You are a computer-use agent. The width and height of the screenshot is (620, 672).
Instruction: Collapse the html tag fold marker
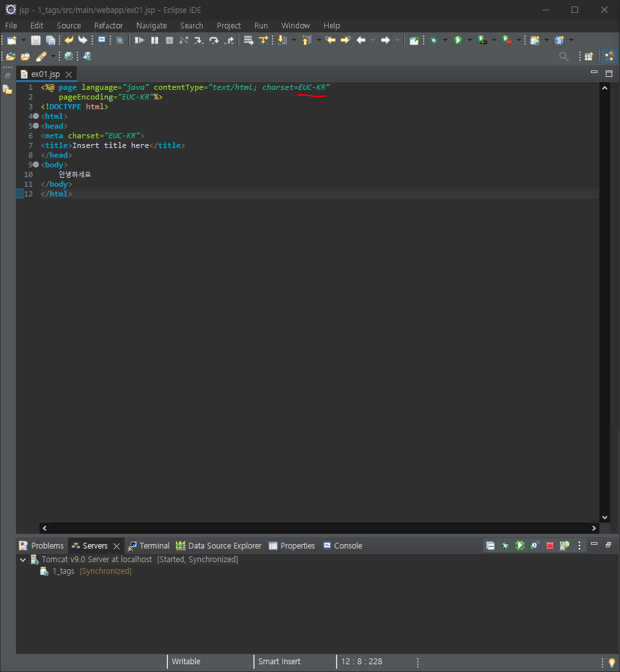click(x=36, y=116)
